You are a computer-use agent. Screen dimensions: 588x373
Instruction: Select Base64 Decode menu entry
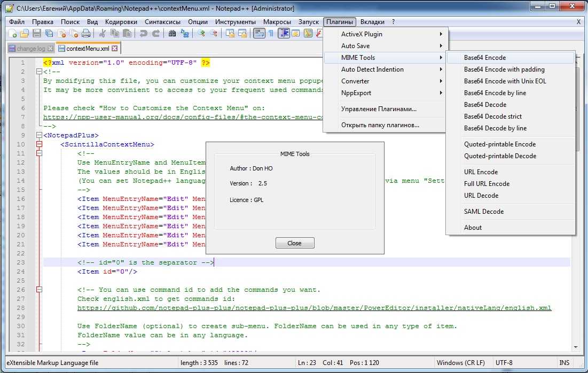[x=485, y=105]
